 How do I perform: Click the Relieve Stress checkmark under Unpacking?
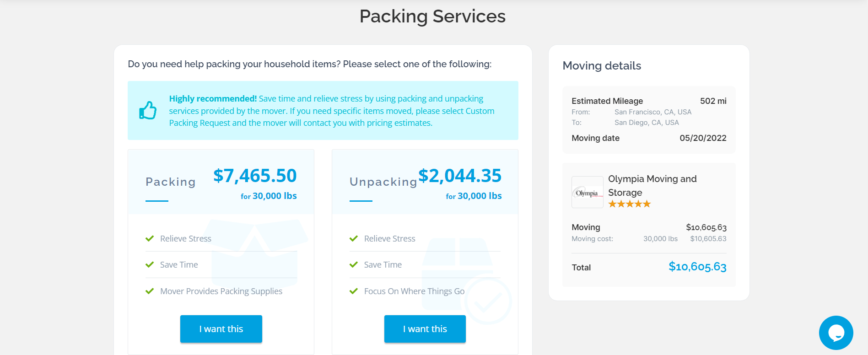353,238
